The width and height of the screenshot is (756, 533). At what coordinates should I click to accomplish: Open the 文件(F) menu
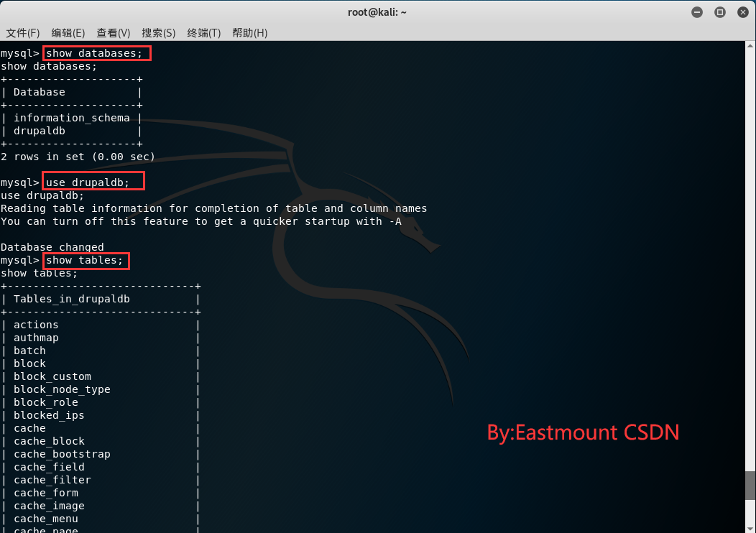pos(23,33)
